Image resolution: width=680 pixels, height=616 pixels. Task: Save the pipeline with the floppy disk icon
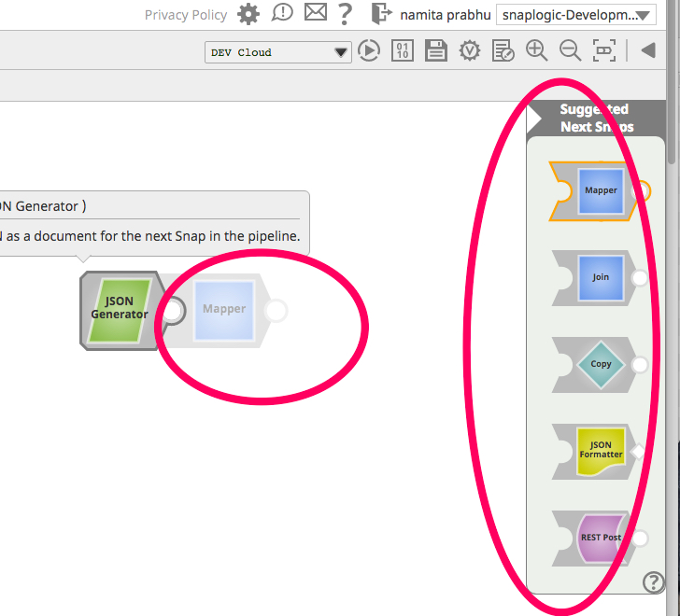click(436, 50)
